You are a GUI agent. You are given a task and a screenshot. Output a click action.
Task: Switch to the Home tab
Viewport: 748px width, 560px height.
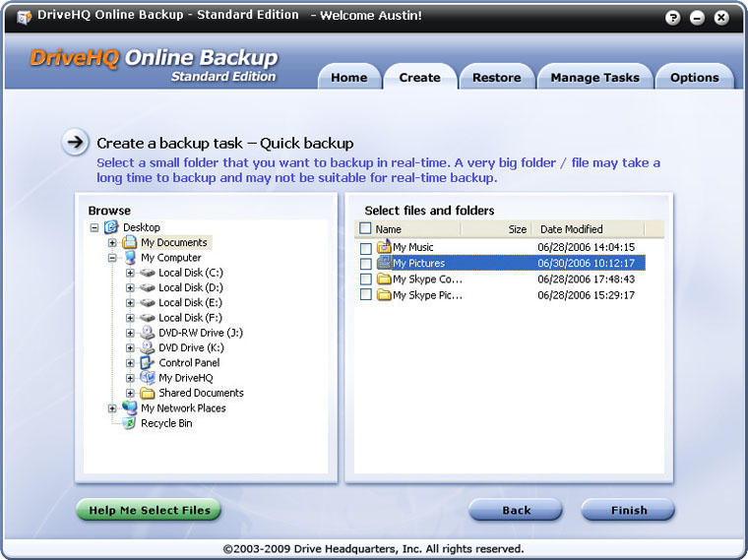[349, 78]
